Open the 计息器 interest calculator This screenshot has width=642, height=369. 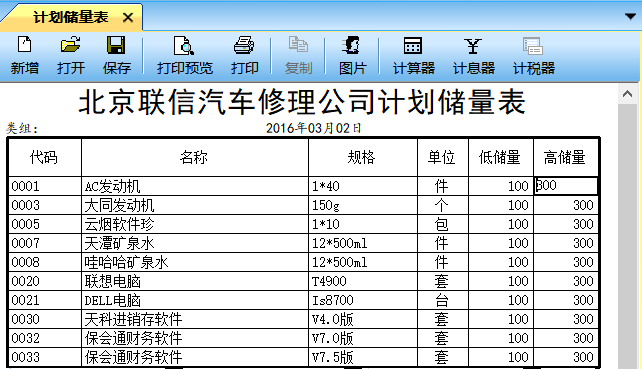point(473,56)
